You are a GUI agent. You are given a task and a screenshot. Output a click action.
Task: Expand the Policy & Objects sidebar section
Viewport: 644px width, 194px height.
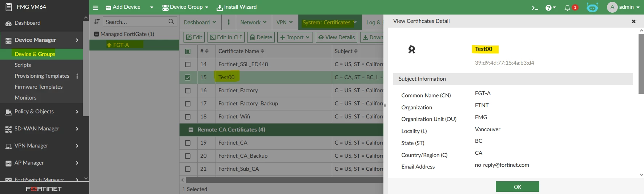[77, 112]
